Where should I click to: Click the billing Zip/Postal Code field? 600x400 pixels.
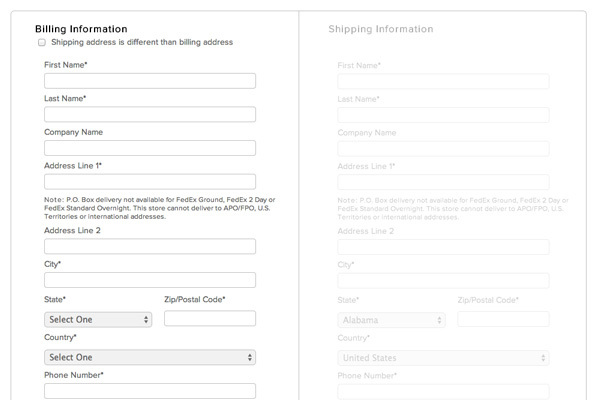(210, 319)
